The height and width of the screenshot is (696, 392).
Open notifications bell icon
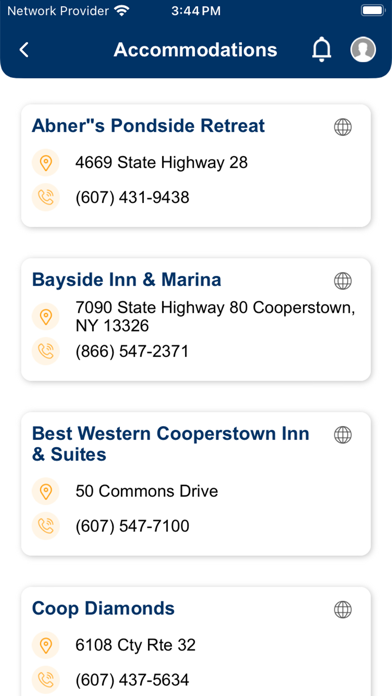point(321,49)
